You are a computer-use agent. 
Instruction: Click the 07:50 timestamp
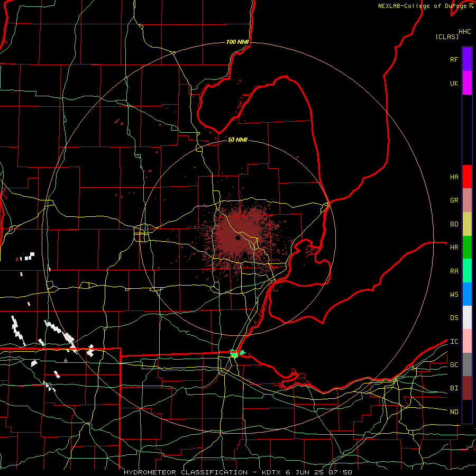340,472
